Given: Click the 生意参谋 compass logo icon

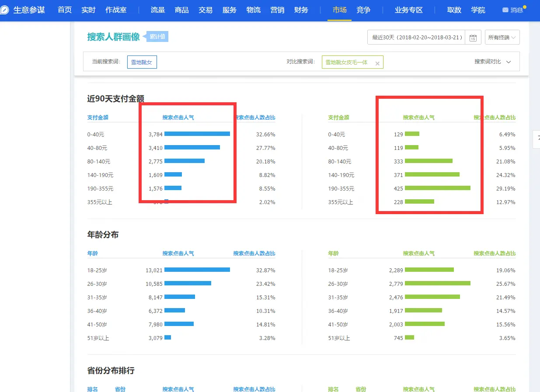Looking at the screenshot, I should tap(5, 10).
